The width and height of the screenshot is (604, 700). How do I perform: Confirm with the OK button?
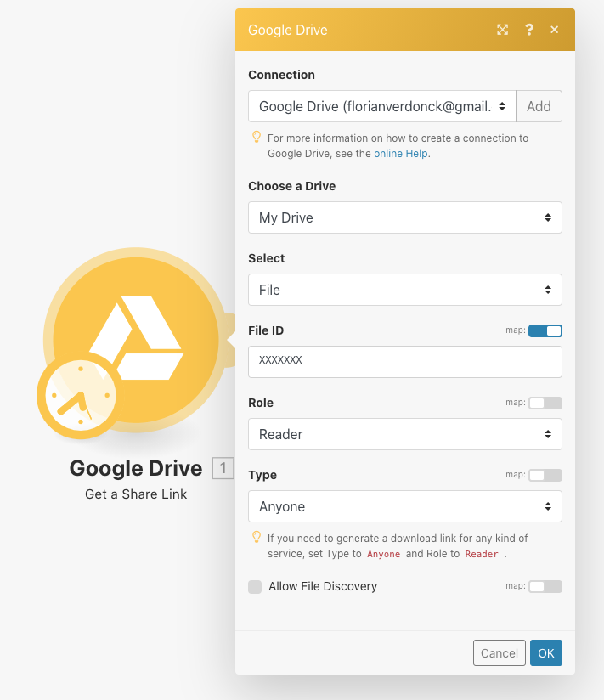pos(546,653)
